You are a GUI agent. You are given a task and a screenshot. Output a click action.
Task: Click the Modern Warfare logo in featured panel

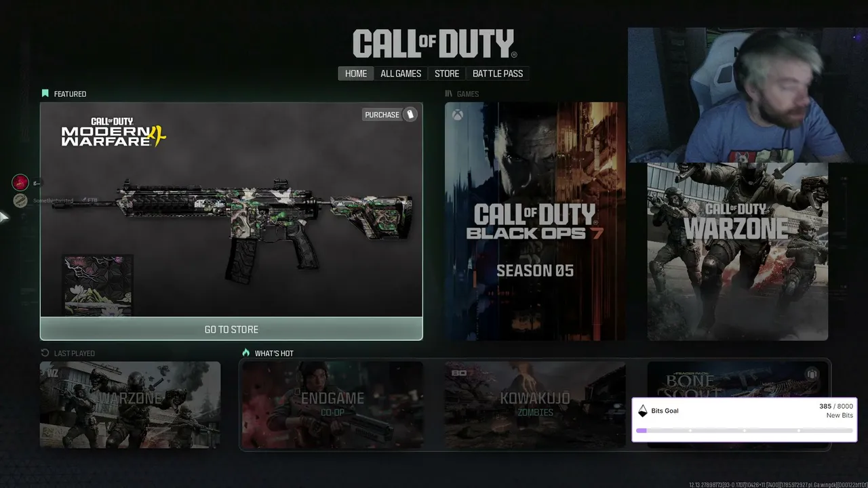coord(113,132)
